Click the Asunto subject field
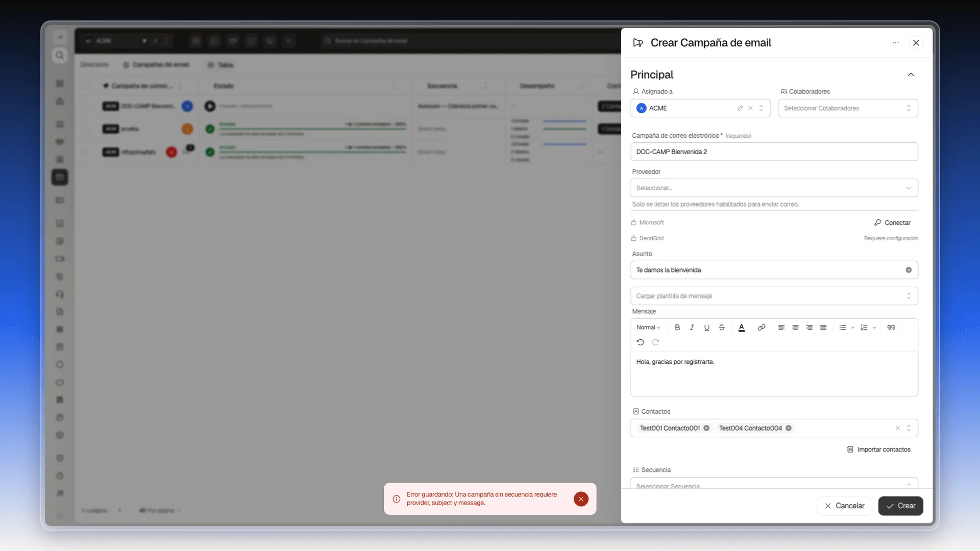 [774, 270]
